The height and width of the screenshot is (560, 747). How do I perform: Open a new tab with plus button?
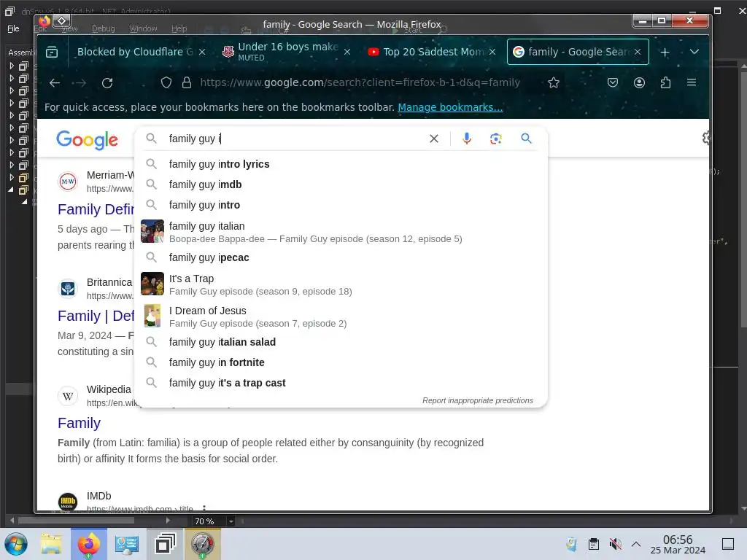point(665,52)
